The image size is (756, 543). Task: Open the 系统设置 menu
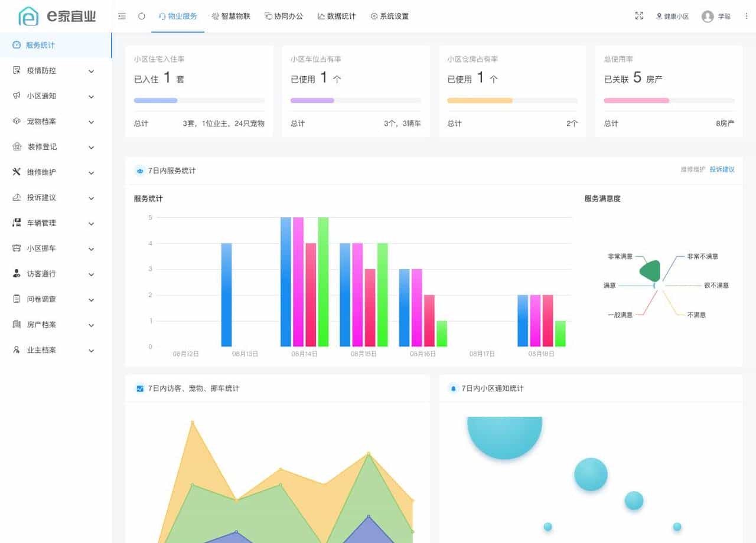[389, 17]
